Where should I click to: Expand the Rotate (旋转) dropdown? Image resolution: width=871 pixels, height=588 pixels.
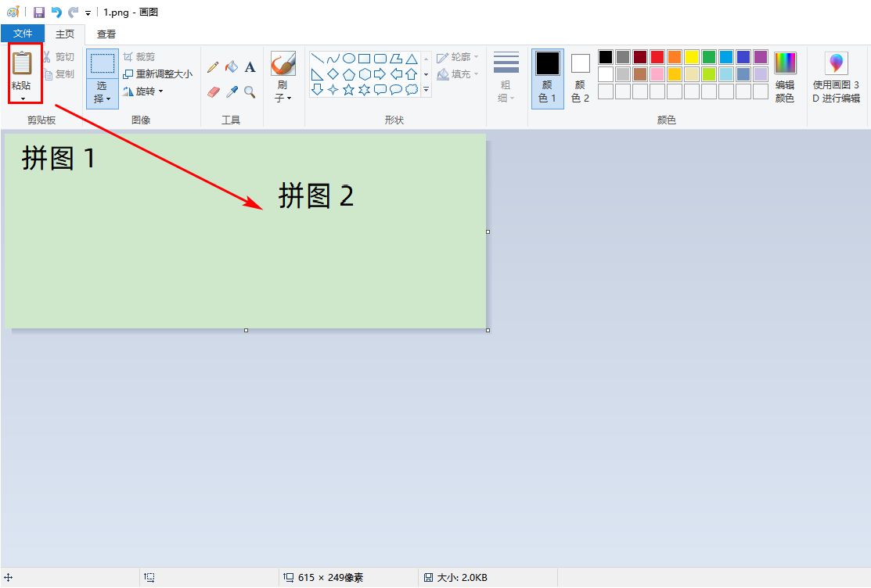tap(143, 91)
